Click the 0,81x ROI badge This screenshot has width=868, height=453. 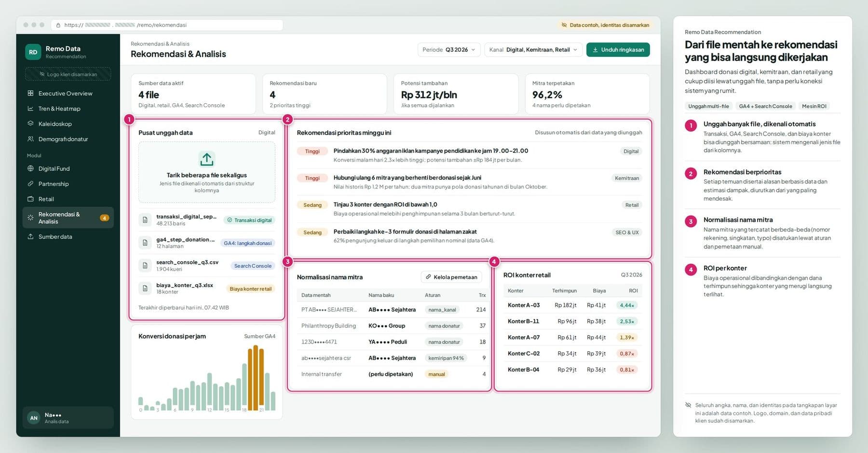coord(627,370)
